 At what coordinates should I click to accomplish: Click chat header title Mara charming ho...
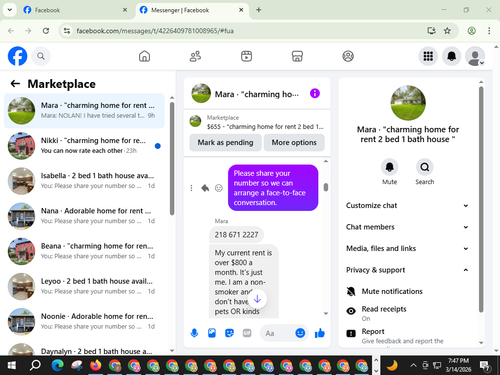click(257, 94)
